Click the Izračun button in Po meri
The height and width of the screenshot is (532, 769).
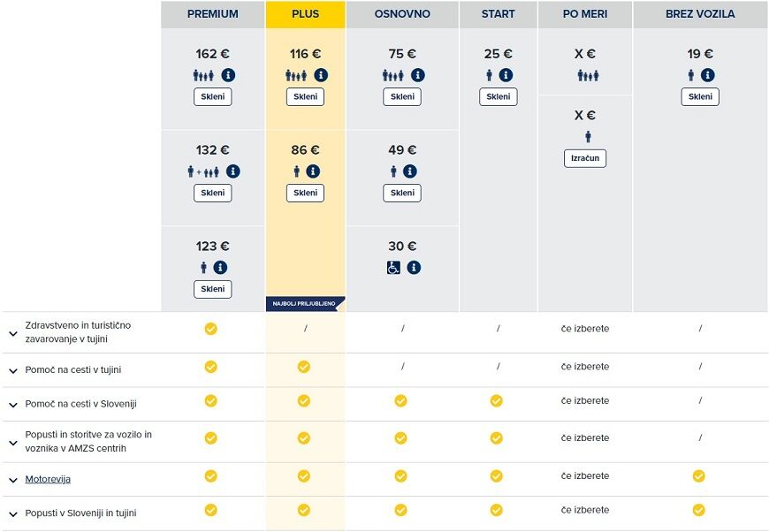[585, 158]
